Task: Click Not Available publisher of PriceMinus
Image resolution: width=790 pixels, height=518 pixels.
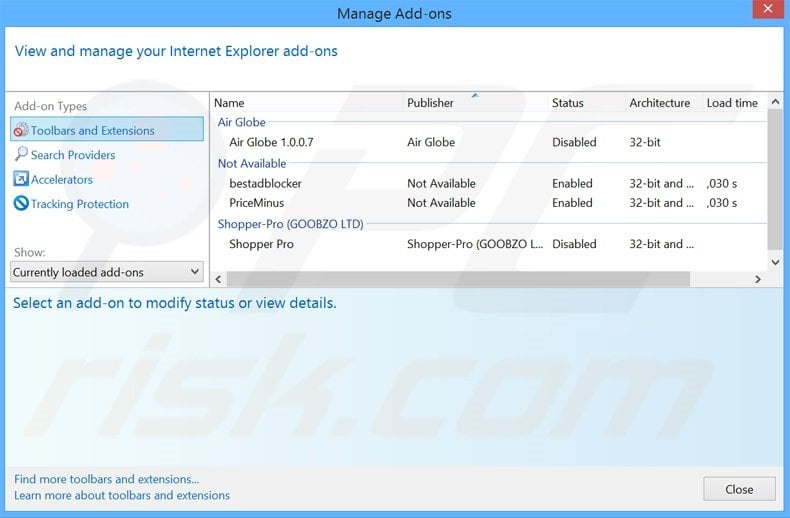Action: pyautogui.click(x=441, y=203)
